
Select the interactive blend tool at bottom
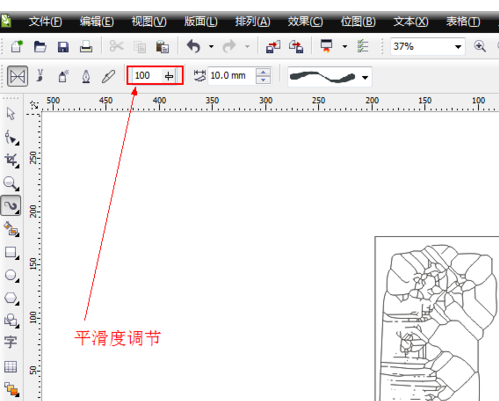pos(11,389)
